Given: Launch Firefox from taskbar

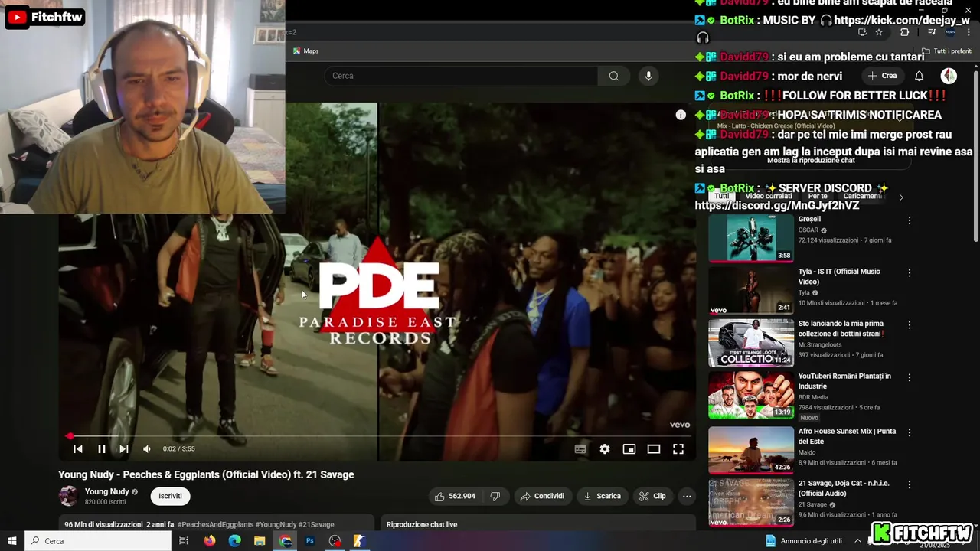Looking at the screenshot, I should coord(210,541).
